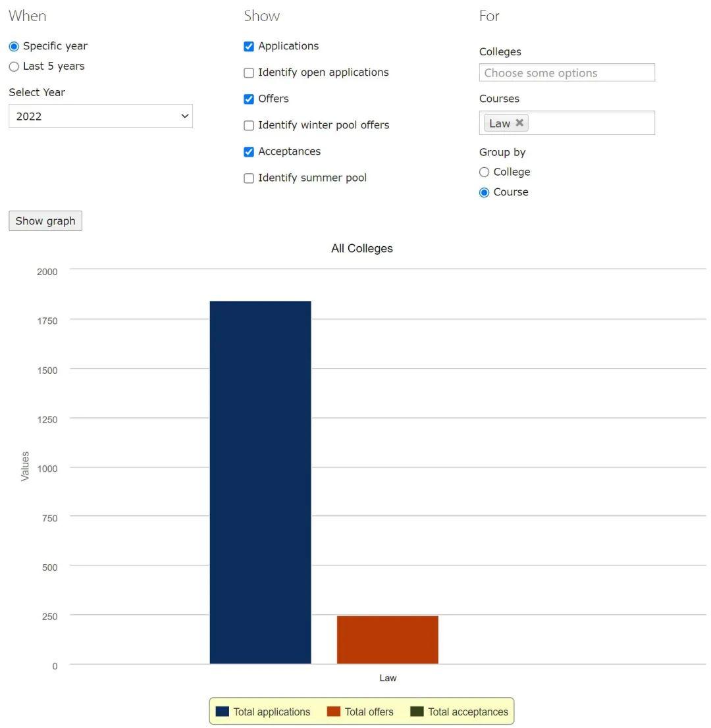
Task: Group results by Course
Action: coord(485,193)
